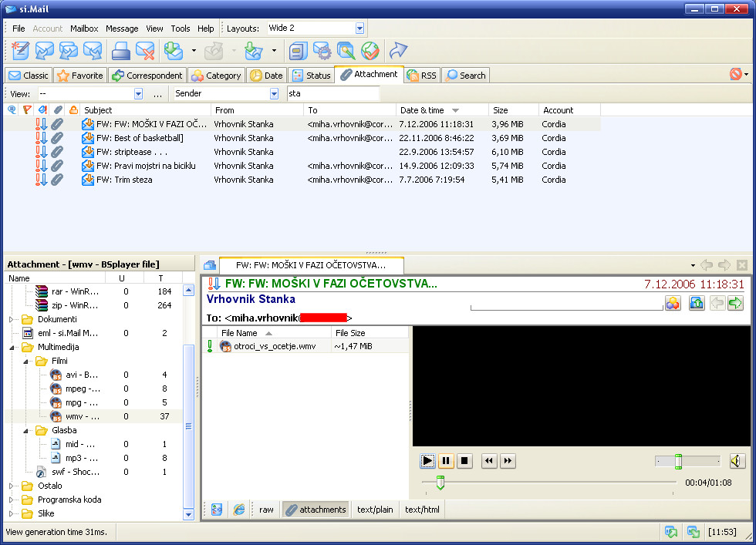Image resolution: width=756 pixels, height=545 pixels.
Task: Click the category colored balls icon in message header
Action: (x=673, y=303)
